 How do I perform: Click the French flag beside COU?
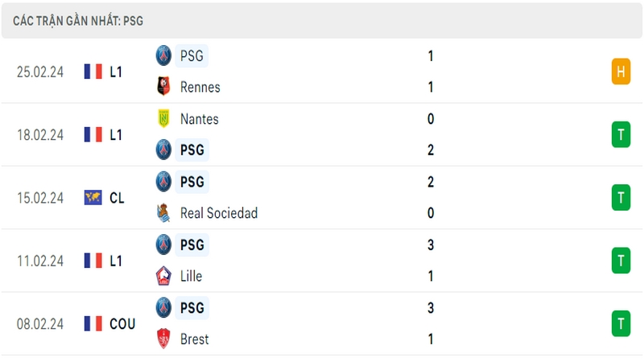pos(93,323)
